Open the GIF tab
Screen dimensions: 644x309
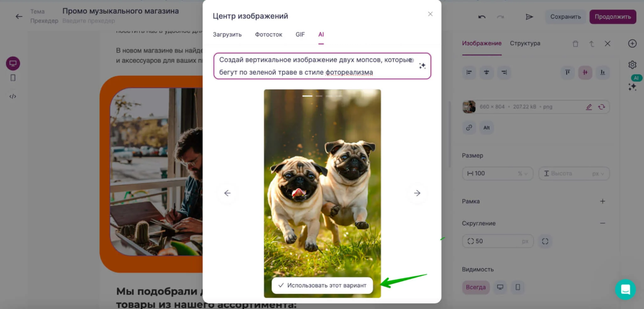pos(300,35)
